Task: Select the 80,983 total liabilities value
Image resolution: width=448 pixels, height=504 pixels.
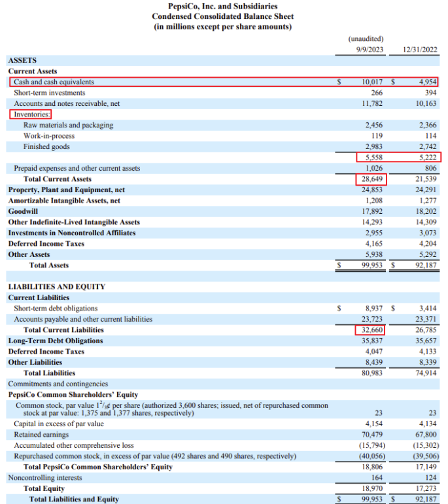Action: tap(372, 373)
